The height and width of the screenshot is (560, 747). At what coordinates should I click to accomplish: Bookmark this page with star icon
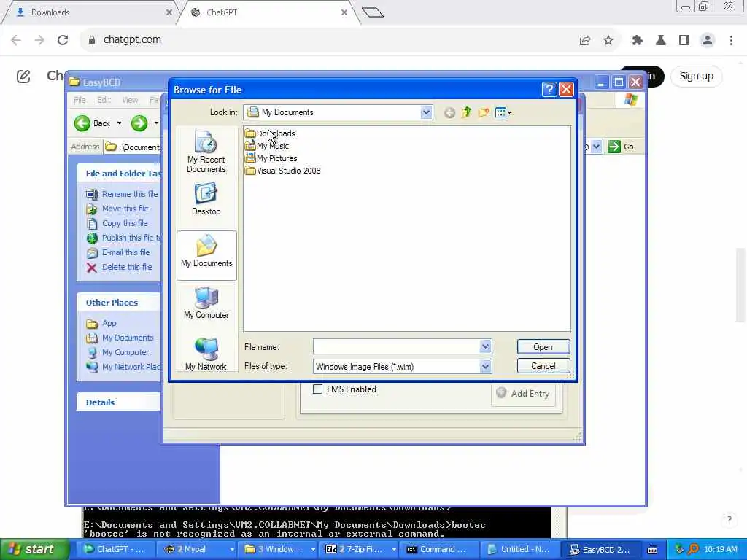tap(608, 41)
